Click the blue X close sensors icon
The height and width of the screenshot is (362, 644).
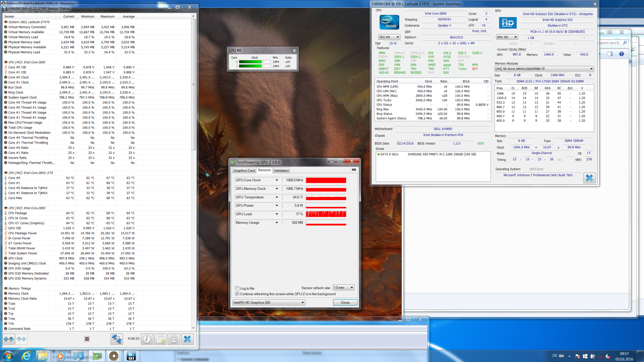pos(187,339)
